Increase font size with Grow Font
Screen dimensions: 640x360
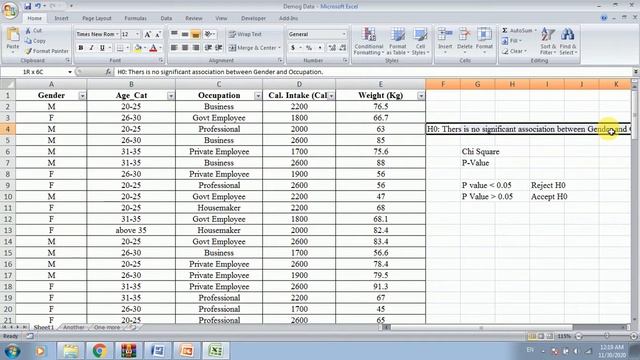[x=148, y=34]
